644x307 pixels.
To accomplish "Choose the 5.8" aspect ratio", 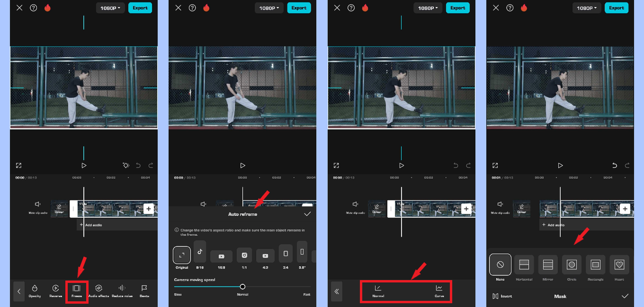I will tap(302, 255).
